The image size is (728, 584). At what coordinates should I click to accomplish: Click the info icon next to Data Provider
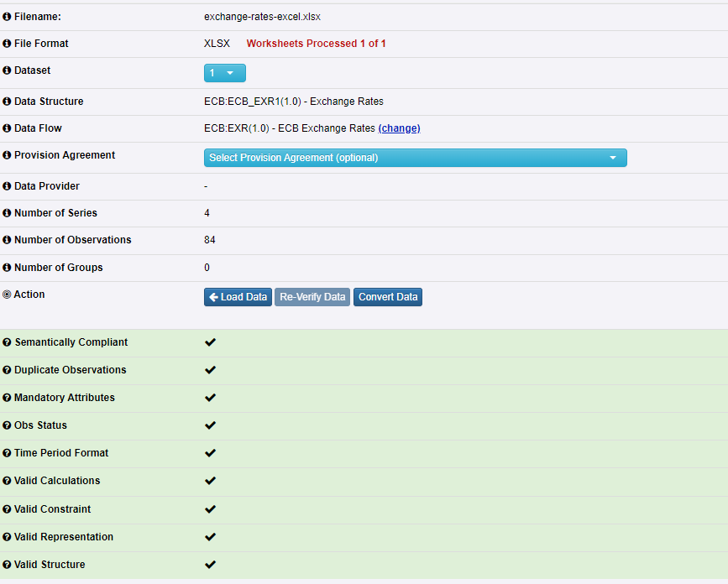(x=8, y=186)
